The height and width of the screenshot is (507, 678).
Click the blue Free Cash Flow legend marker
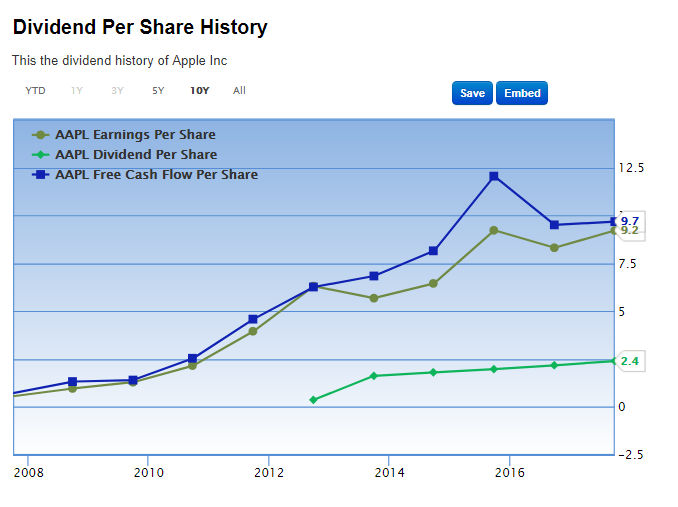coord(40,175)
